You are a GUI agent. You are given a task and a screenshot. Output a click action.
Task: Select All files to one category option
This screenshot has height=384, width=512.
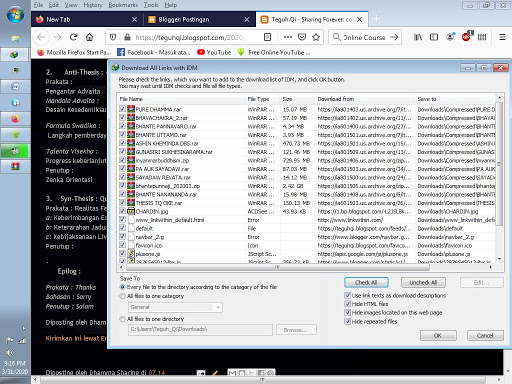(x=122, y=296)
